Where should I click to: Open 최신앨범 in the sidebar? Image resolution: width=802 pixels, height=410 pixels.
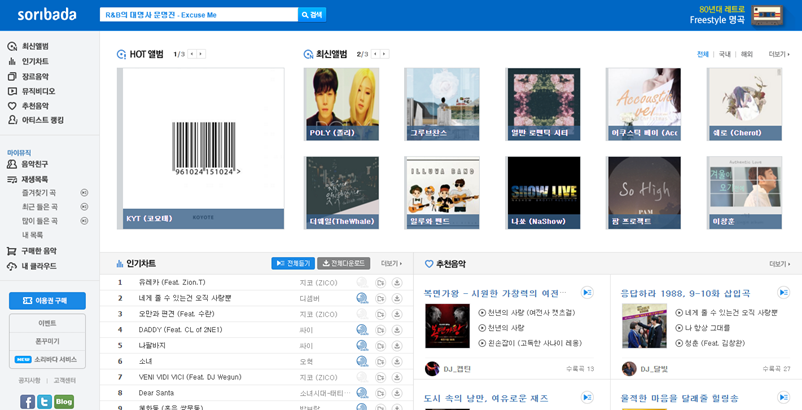tap(28, 47)
